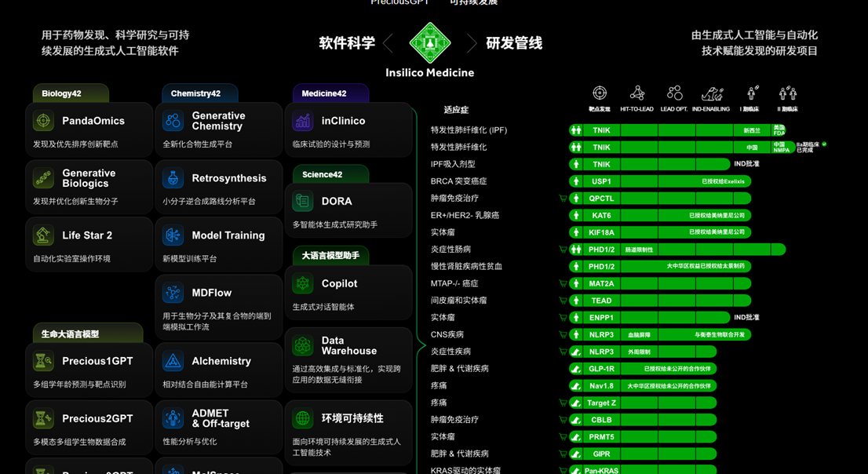
Task: Click the ADMET & Off-target body icon
Action: [x=173, y=418]
